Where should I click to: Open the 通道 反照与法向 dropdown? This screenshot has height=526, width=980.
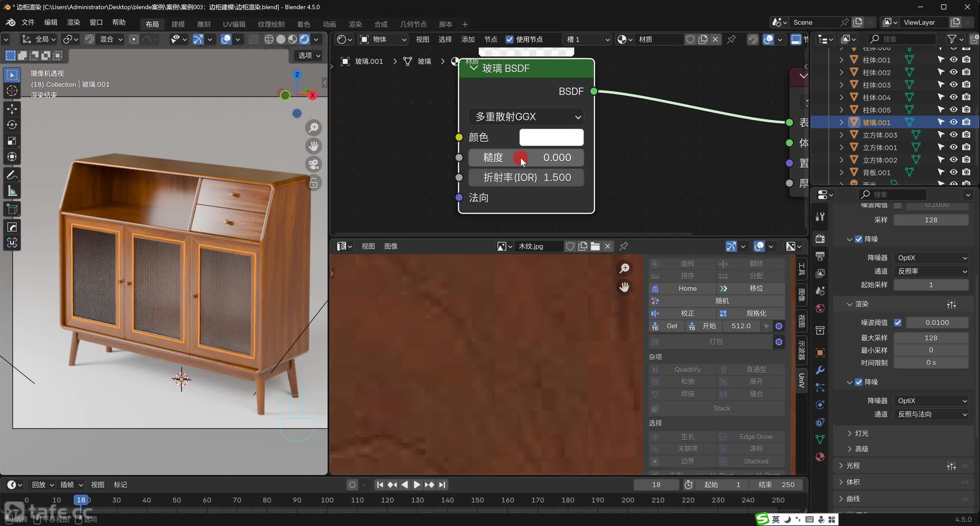(931, 414)
